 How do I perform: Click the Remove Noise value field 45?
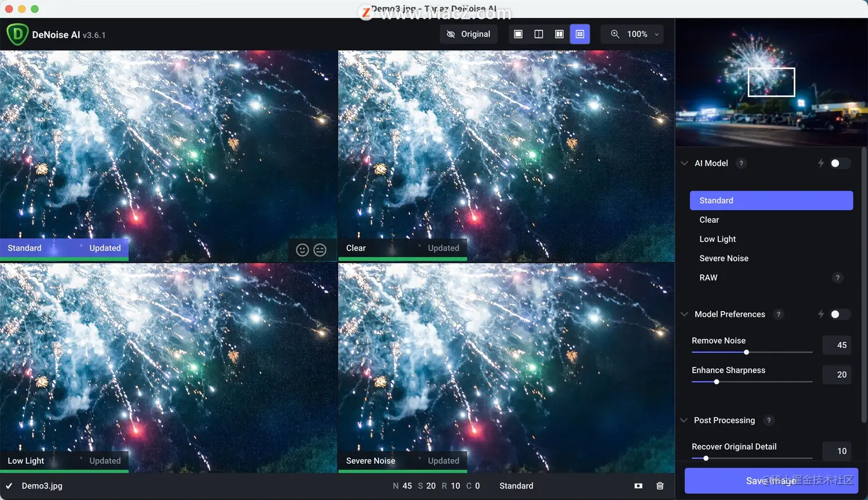[x=837, y=345]
